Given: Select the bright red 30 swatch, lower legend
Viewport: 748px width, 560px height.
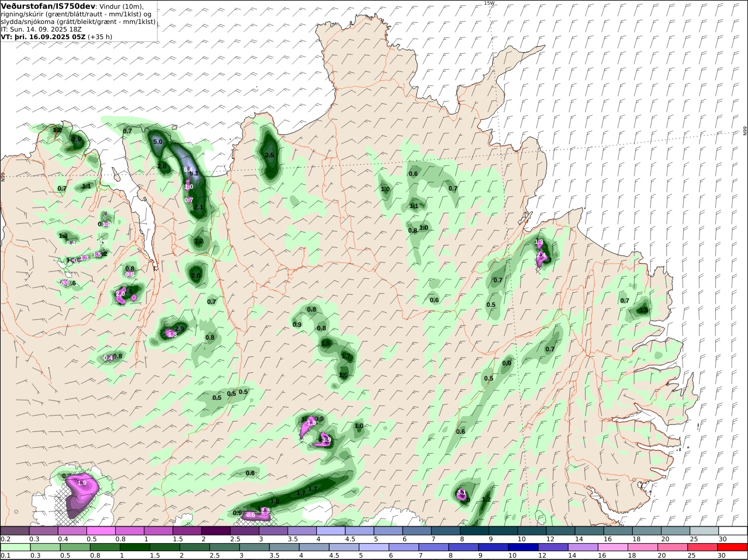Looking at the screenshot, I should pos(733,547).
